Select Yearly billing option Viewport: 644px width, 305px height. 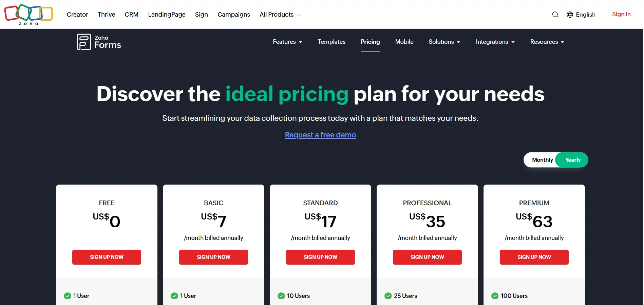572,160
